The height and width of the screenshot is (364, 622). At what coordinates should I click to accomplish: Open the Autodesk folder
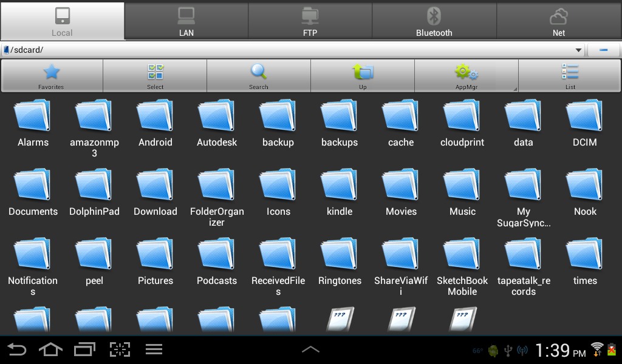(217, 123)
